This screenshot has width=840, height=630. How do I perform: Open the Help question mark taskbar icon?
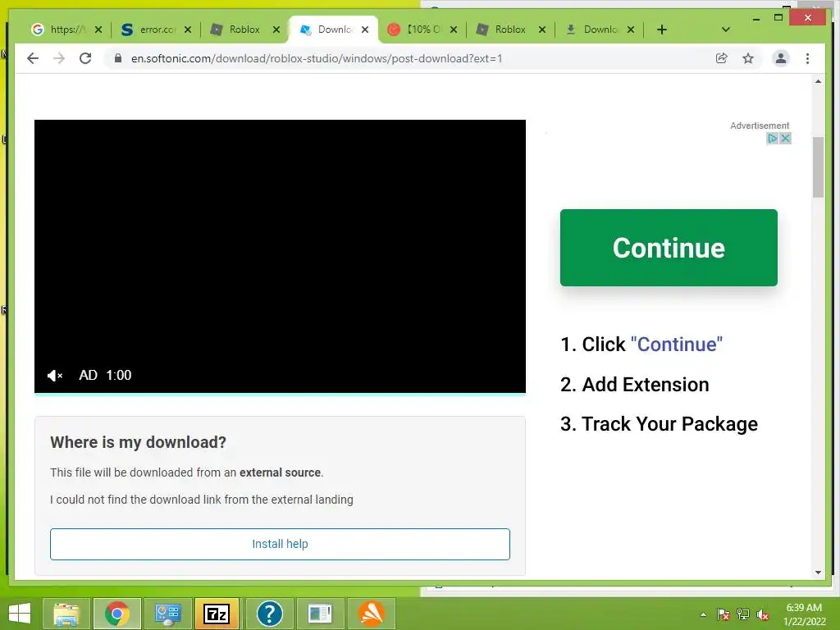click(x=269, y=614)
